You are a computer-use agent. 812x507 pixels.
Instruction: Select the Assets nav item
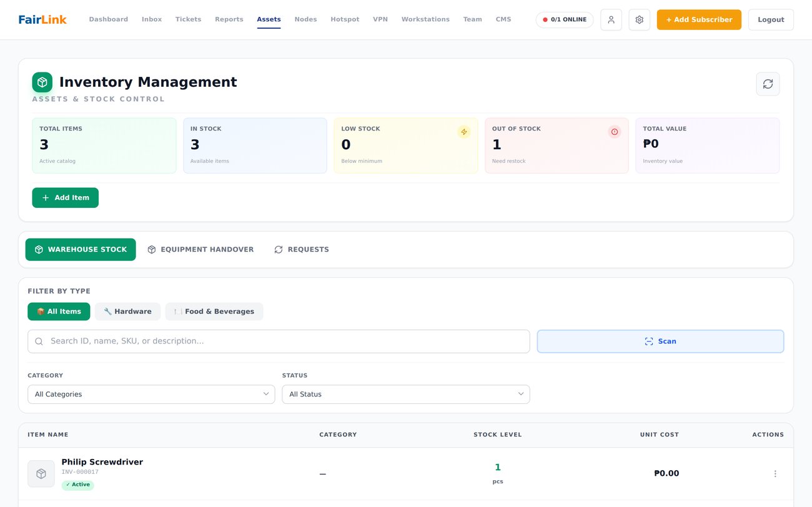[269, 19]
